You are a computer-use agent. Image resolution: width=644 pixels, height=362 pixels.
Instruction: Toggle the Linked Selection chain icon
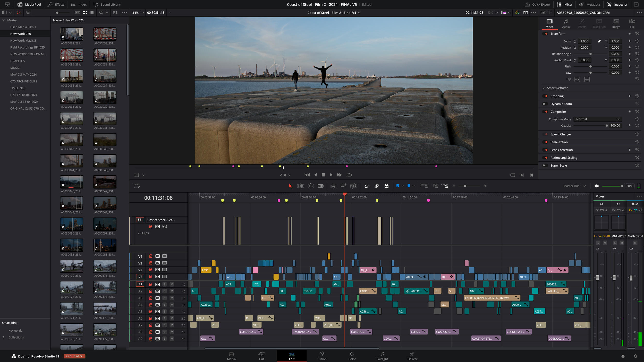[376, 186]
